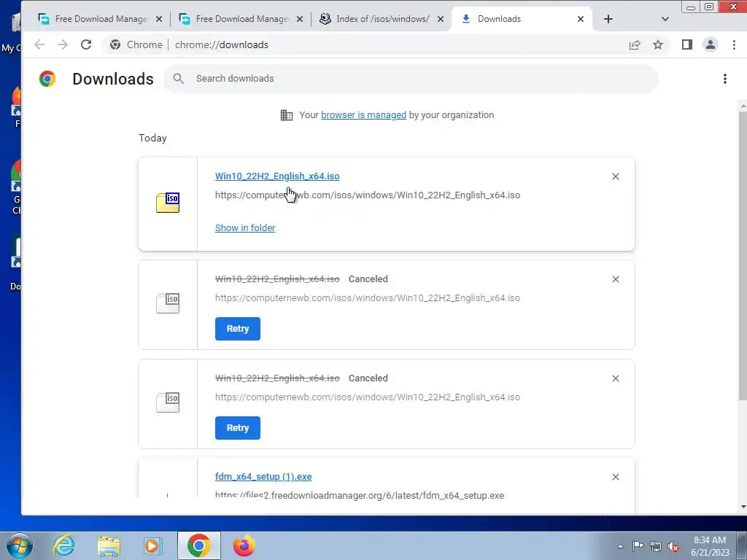Click scrollbar down arrow
Image resolution: width=747 pixels, height=560 pixels.
[x=743, y=507]
